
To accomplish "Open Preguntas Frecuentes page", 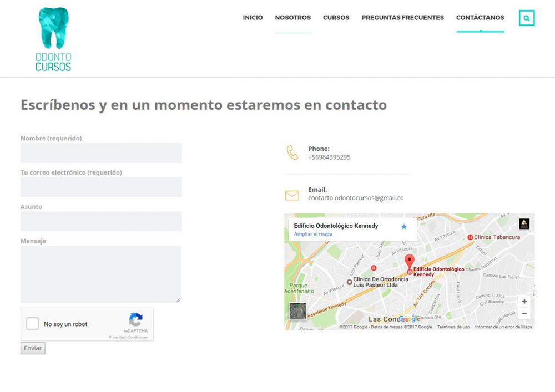I will [402, 18].
